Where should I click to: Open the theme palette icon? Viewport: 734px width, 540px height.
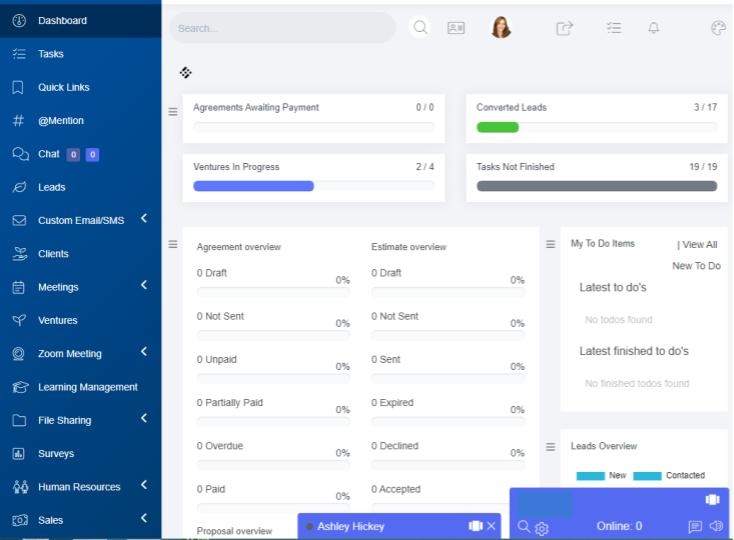tap(718, 28)
